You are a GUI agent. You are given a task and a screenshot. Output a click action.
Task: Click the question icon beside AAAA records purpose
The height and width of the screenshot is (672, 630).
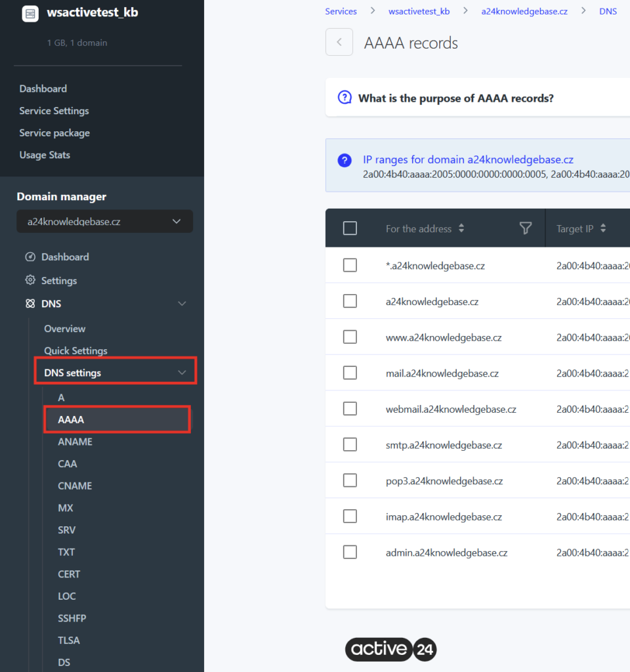click(345, 98)
